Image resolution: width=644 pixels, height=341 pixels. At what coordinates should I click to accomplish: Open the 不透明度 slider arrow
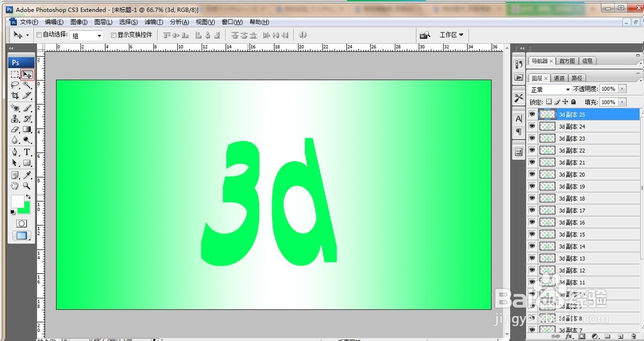click(x=623, y=89)
